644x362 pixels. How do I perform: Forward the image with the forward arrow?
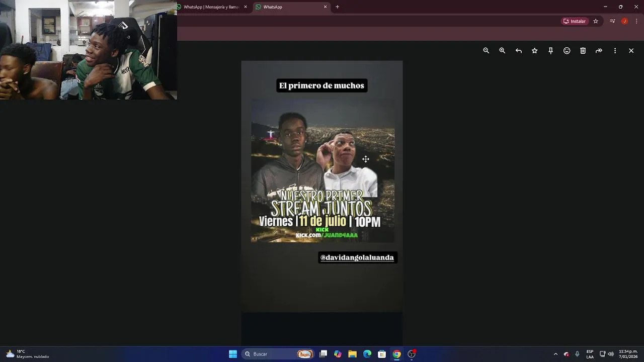(599, 51)
